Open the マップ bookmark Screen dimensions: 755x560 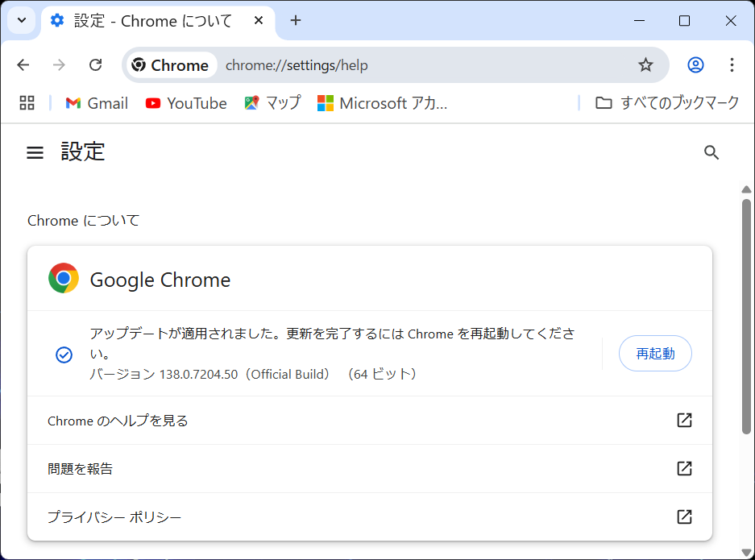(x=272, y=103)
